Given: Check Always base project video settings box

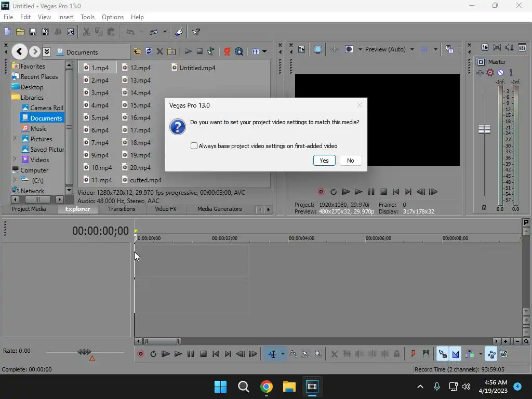Looking at the screenshot, I should 194,146.
